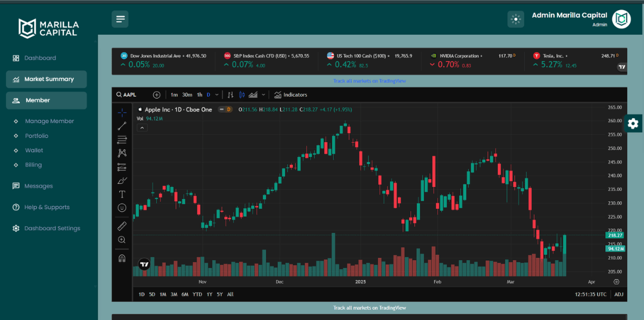Toggle the light/dark theme sun icon
This screenshot has height=320, width=644.
(x=516, y=19)
